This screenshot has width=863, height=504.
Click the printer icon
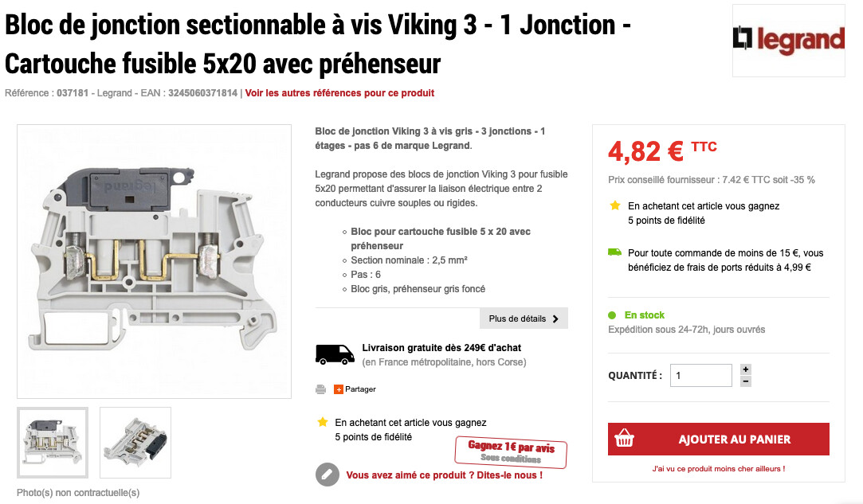pyautogui.click(x=321, y=389)
